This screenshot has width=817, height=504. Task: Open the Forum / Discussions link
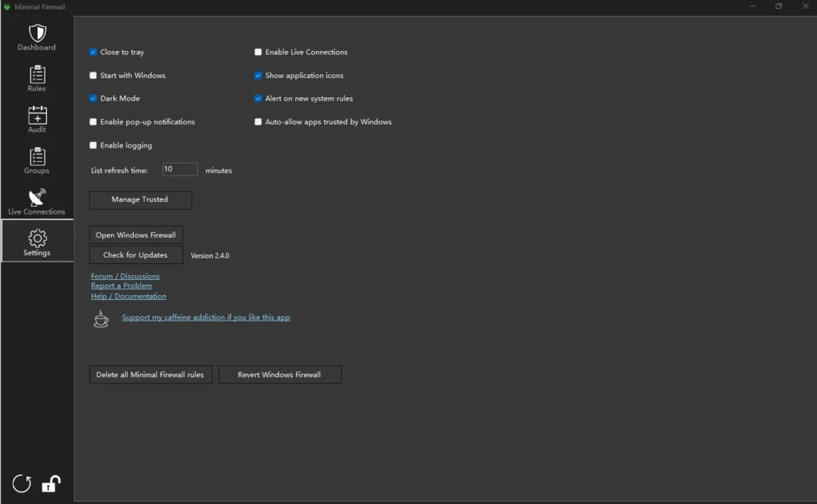click(x=125, y=276)
